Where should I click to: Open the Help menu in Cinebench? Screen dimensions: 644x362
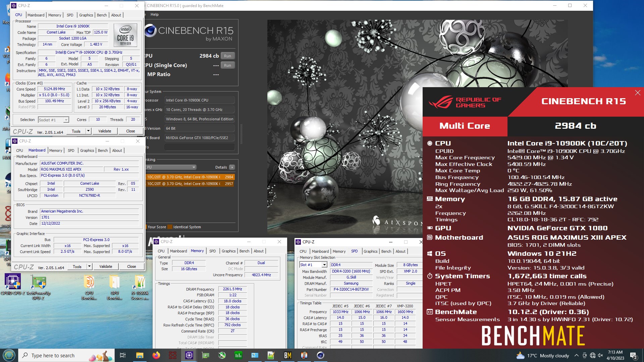point(155,14)
